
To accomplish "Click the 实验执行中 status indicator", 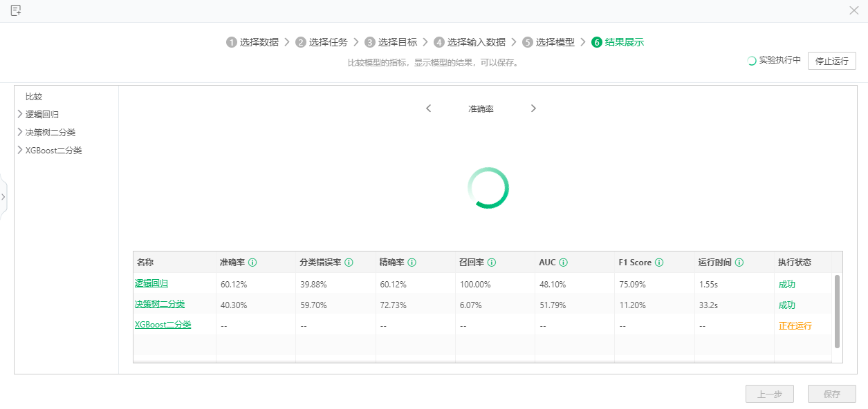I will (x=774, y=60).
